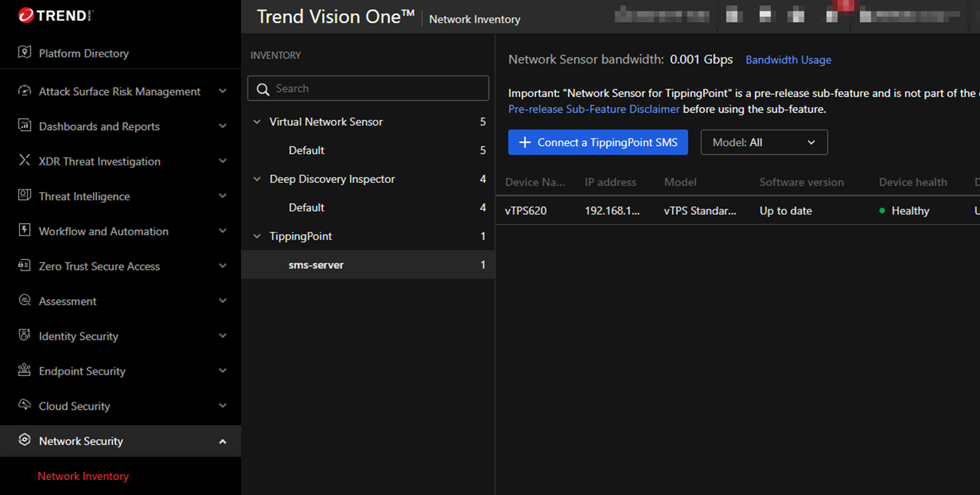Click Connect a TippingPoint SMS button
This screenshot has width=980, height=495.
598,142
